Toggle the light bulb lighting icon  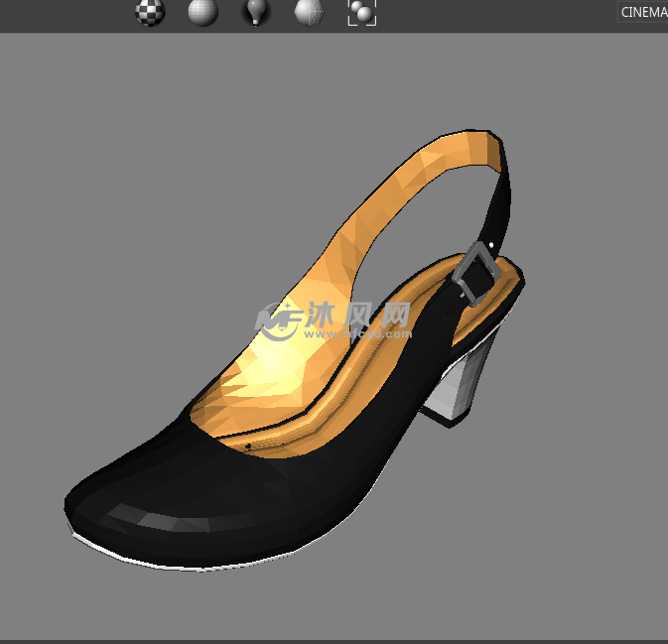pos(256,13)
